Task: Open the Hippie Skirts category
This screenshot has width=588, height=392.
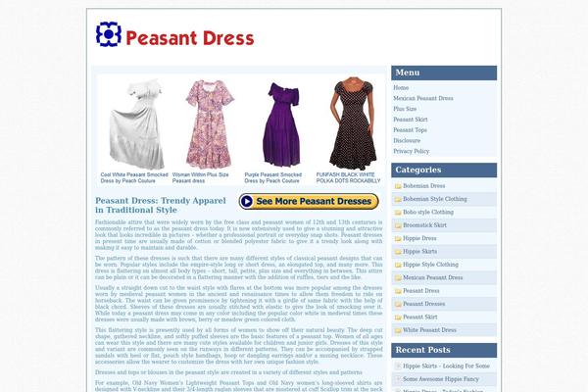Action: coord(419,251)
